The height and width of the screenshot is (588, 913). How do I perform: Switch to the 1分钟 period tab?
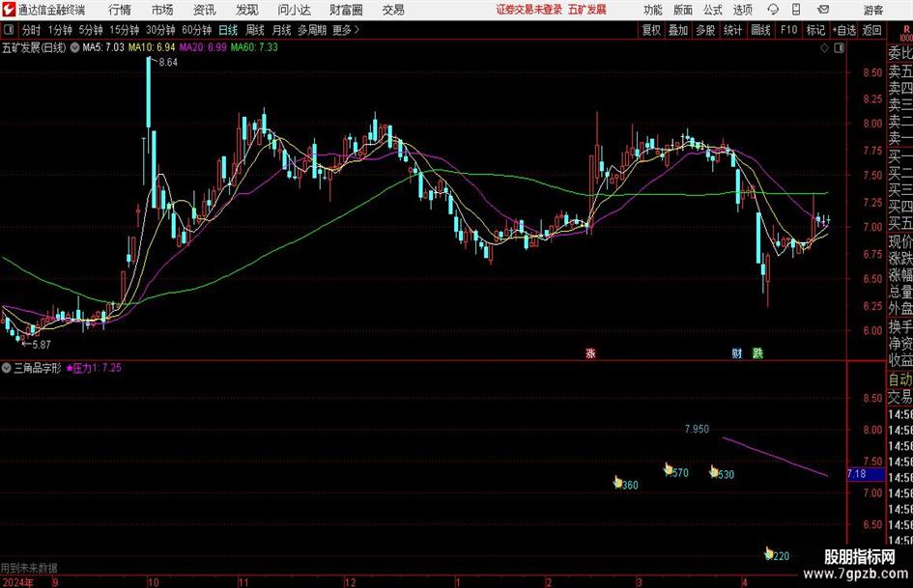click(x=60, y=30)
